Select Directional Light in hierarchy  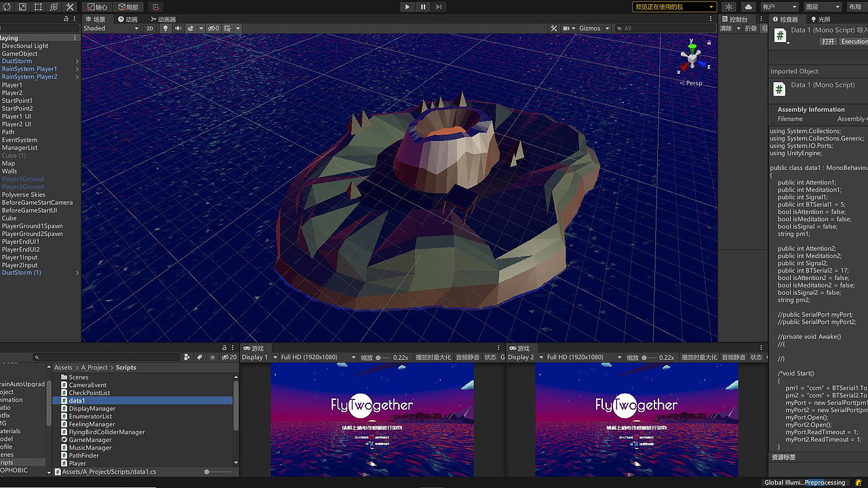pos(25,46)
